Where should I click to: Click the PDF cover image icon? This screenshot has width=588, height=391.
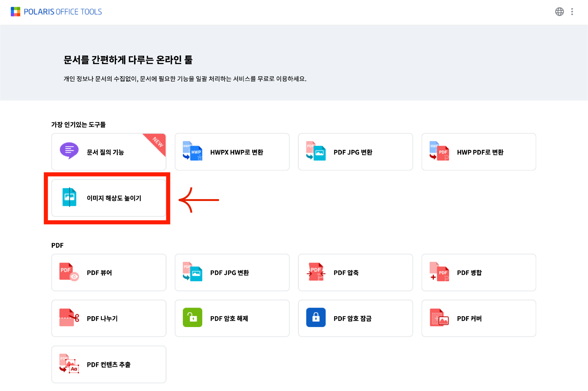[439, 317]
